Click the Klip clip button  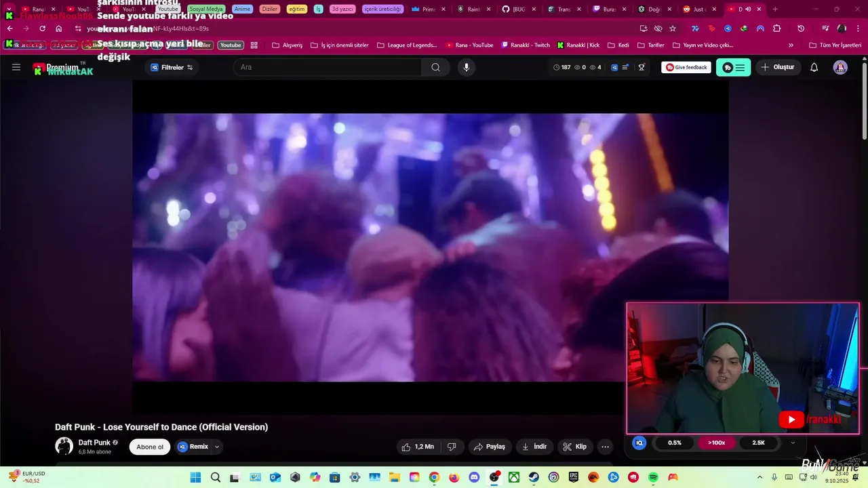(x=575, y=447)
